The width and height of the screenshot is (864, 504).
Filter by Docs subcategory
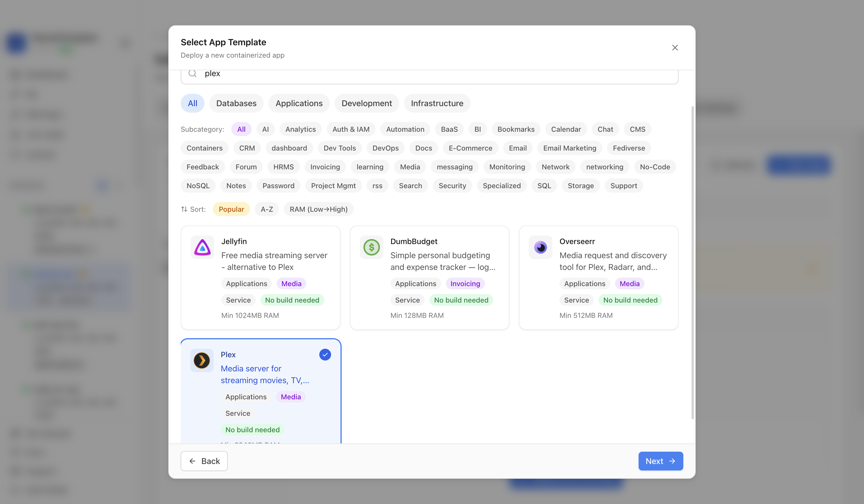pos(423,148)
